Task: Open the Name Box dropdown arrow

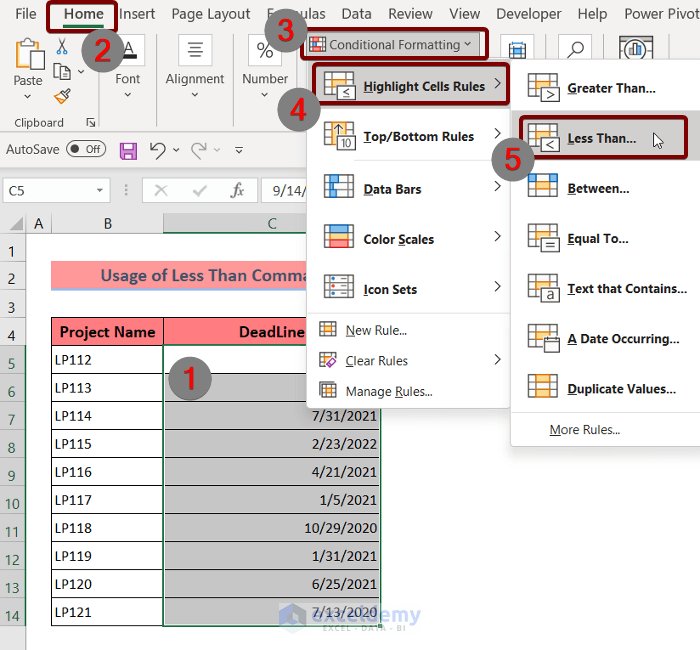Action: (100, 191)
